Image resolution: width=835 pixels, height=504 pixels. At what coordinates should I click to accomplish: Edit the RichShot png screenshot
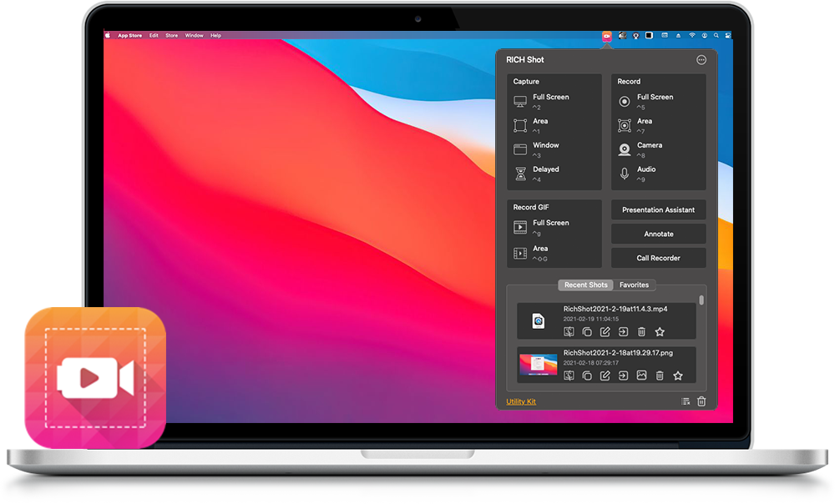tap(605, 375)
